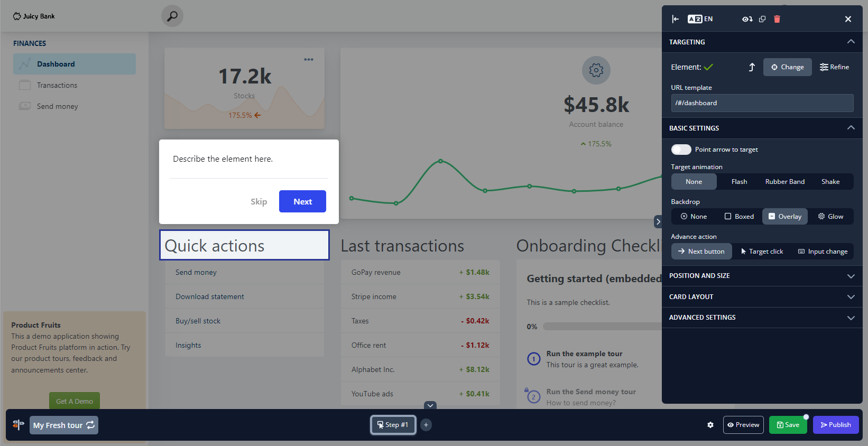Image resolution: width=868 pixels, height=446 pixels.
Task: Click the URL template input field
Action: point(762,103)
